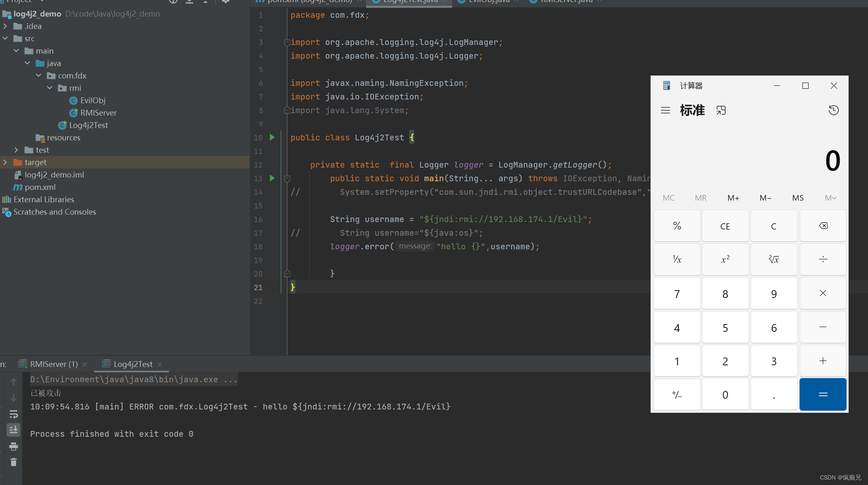Click the calculator divide button

[823, 260]
